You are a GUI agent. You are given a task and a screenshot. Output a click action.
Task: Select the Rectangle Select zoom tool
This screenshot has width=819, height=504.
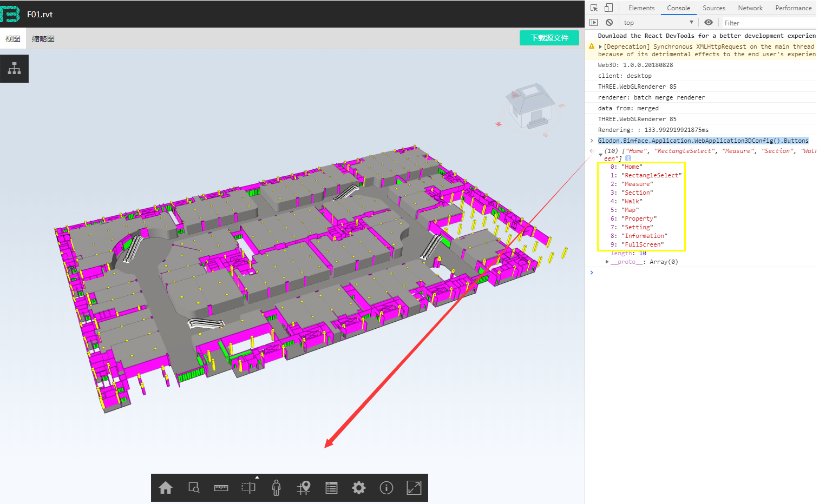194,488
